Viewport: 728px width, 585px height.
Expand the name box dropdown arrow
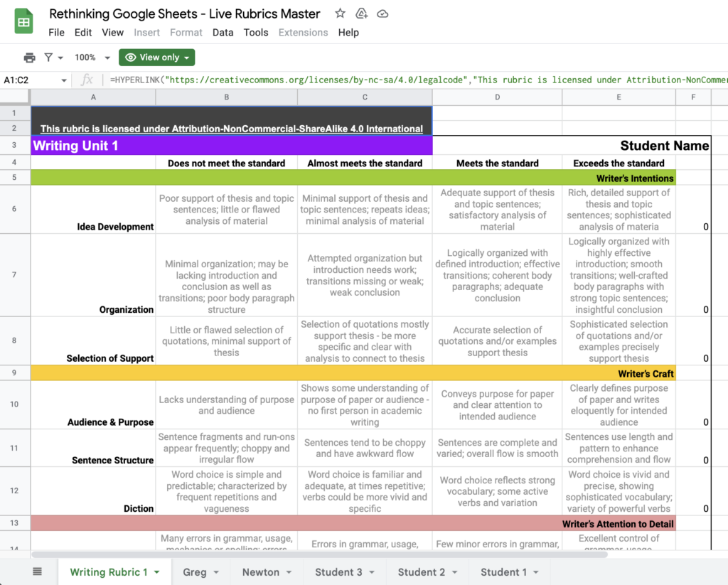pos(63,80)
